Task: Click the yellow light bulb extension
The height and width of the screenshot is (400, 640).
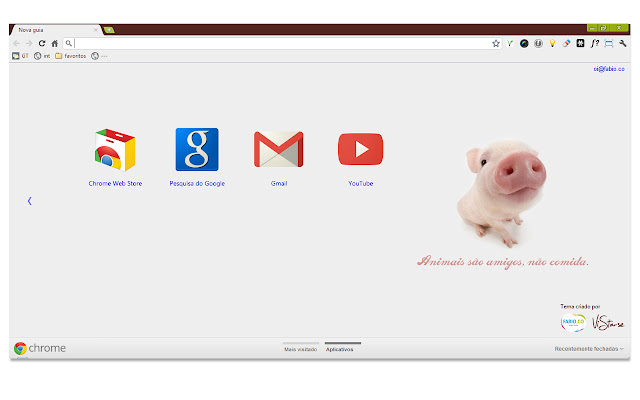Action: click(552, 43)
